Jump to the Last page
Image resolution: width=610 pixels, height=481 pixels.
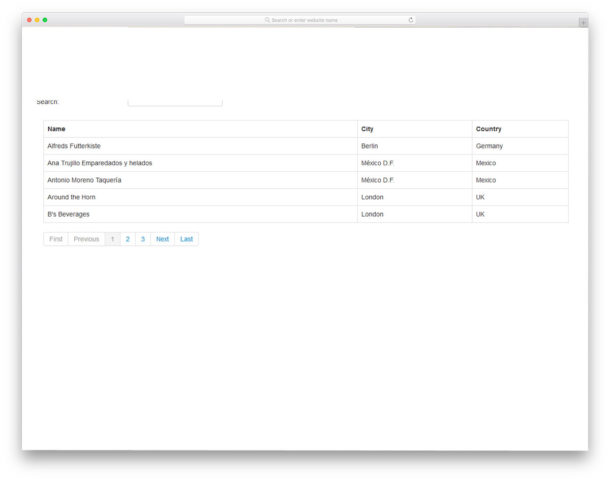click(x=186, y=239)
